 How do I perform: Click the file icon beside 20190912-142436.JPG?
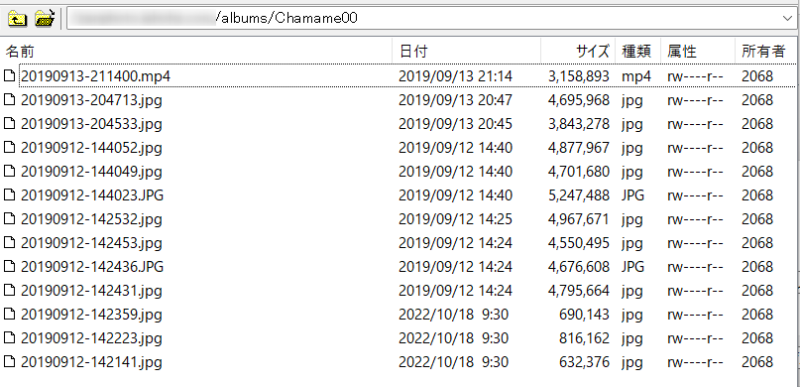click(10, 267)
